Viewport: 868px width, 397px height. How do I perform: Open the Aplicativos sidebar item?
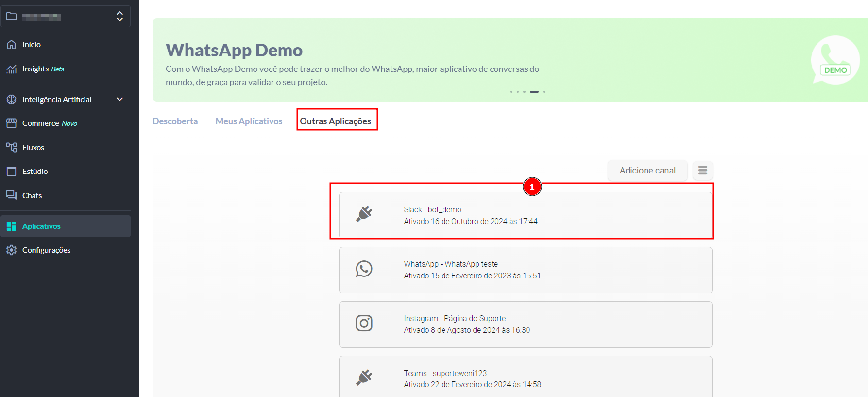(41, 226)
